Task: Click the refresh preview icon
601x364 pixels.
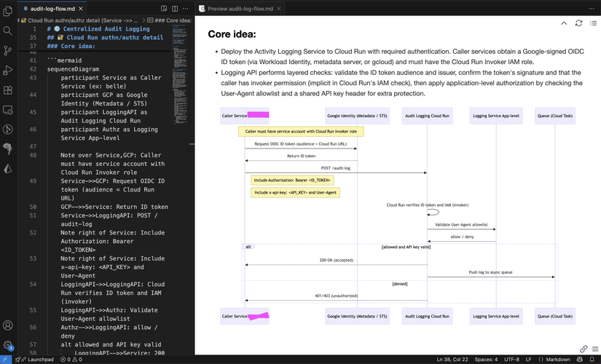Action: coord(578,23)
